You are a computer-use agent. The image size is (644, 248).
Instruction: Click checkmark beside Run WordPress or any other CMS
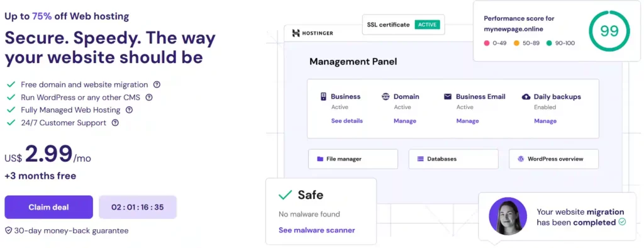pos(11,98)
